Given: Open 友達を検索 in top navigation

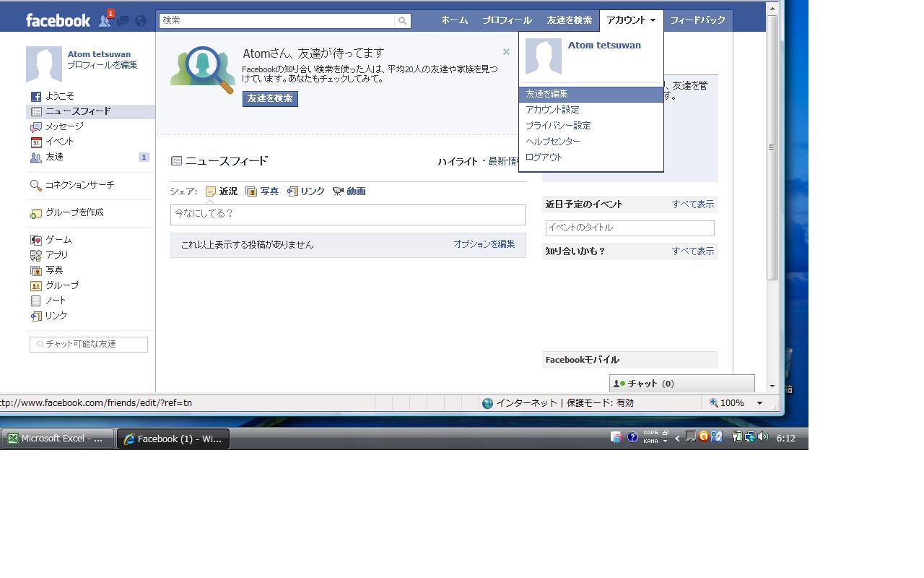Looking at the screenshot, I should pos(570,20).
